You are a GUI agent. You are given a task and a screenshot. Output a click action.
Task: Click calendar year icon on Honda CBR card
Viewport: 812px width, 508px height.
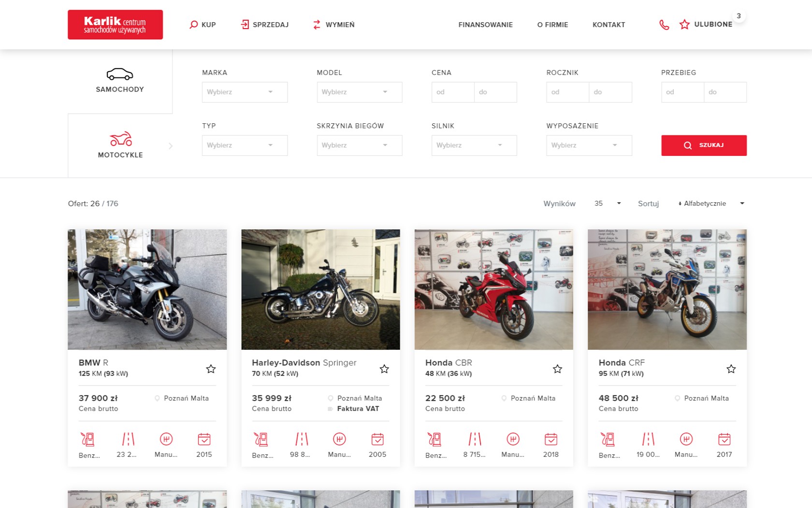(551, 439)
